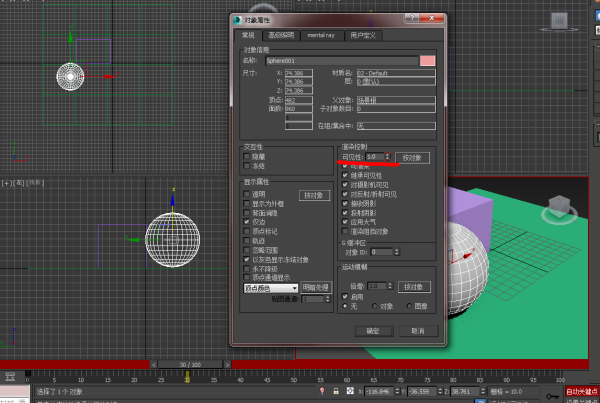This screenshot has height=403, width=600.
Task: Click the motion blur 倍增 multiplier spinner
Action: click(390, 286)
